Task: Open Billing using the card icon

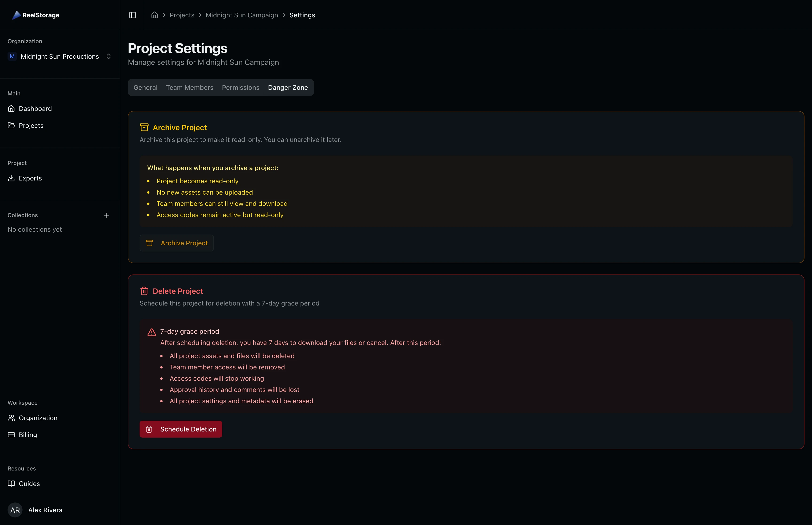Action: tap(11, 435)
